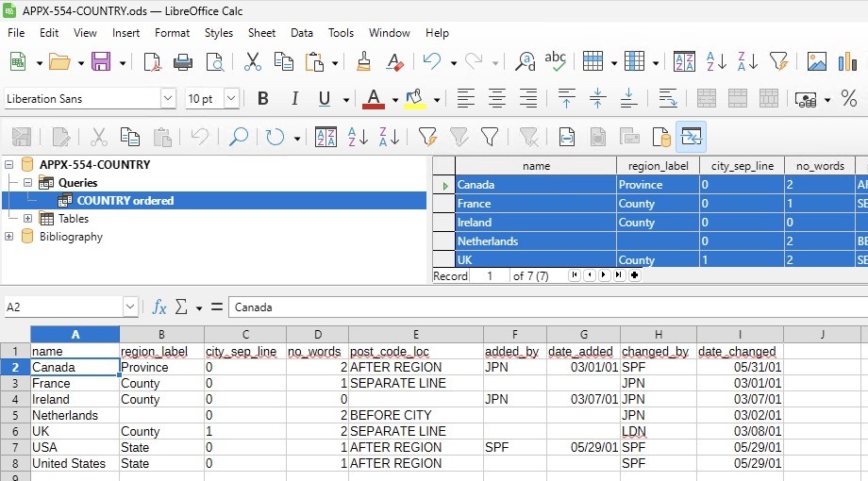Select cell with United States
Screen dimensions: 868x481
click(x=75, y=463)
